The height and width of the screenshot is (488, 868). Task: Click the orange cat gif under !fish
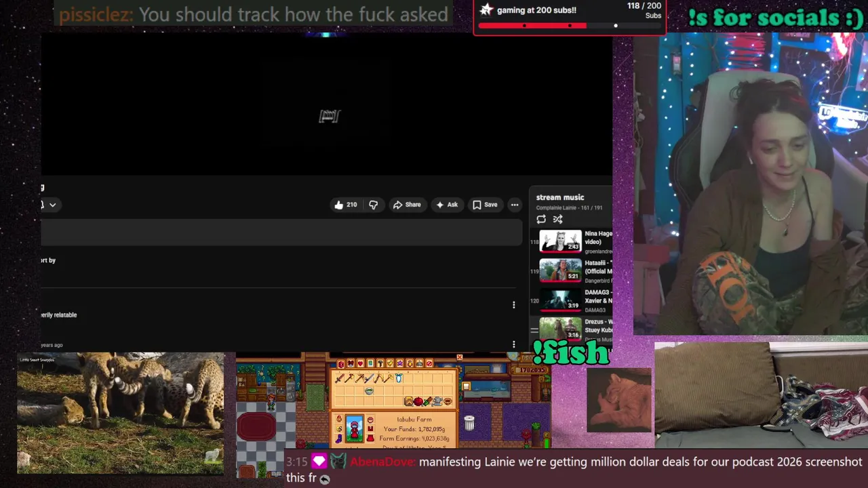(618, 401)
